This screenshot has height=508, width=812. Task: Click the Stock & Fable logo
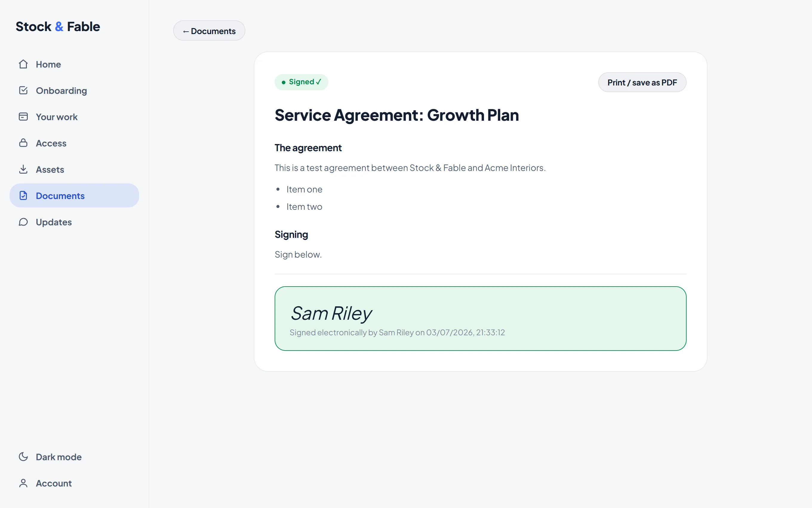click(58, 27)
